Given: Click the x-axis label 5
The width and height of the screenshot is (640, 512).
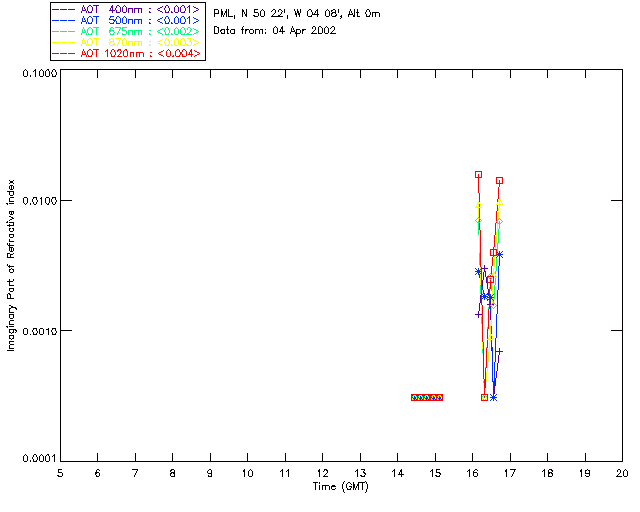Looking at the screenshot, I should point(60,474).
